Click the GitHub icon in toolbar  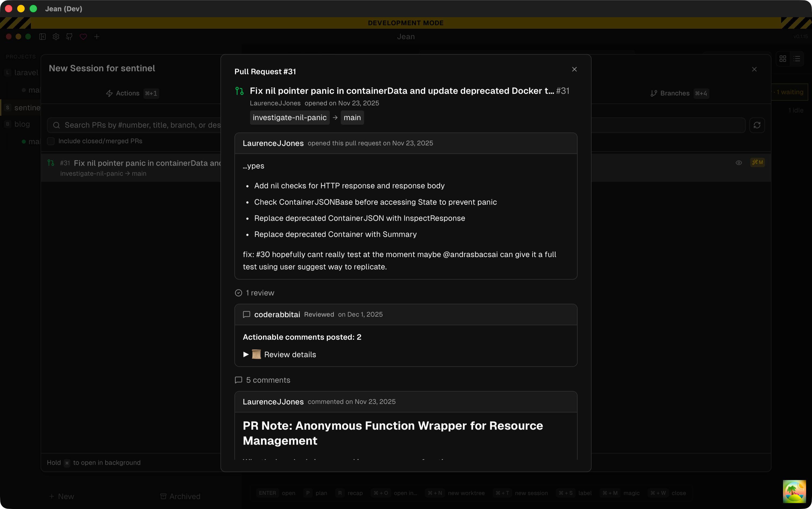click(69, 37)
